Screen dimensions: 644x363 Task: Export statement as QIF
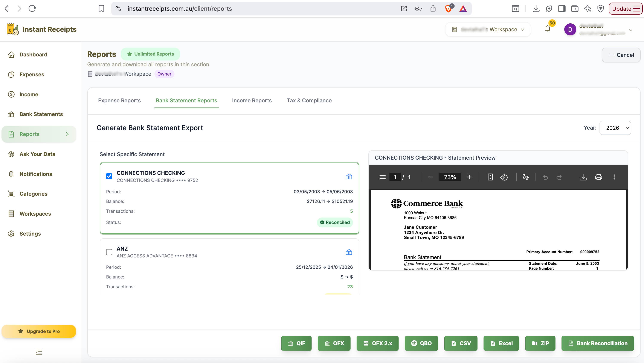pyautogui.click(x=296, y=343)
